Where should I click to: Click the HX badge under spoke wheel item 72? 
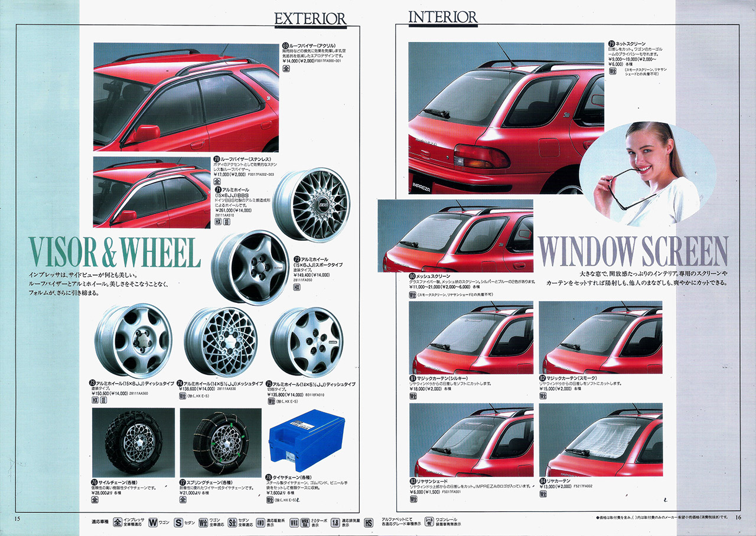click(297, 288)
